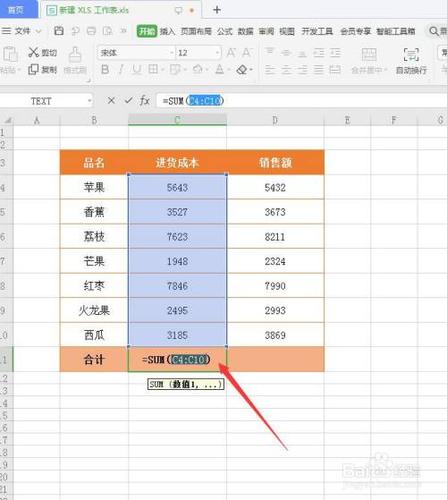
Task: Click the distributed alignment icon
Action: [x=335, y=70]
